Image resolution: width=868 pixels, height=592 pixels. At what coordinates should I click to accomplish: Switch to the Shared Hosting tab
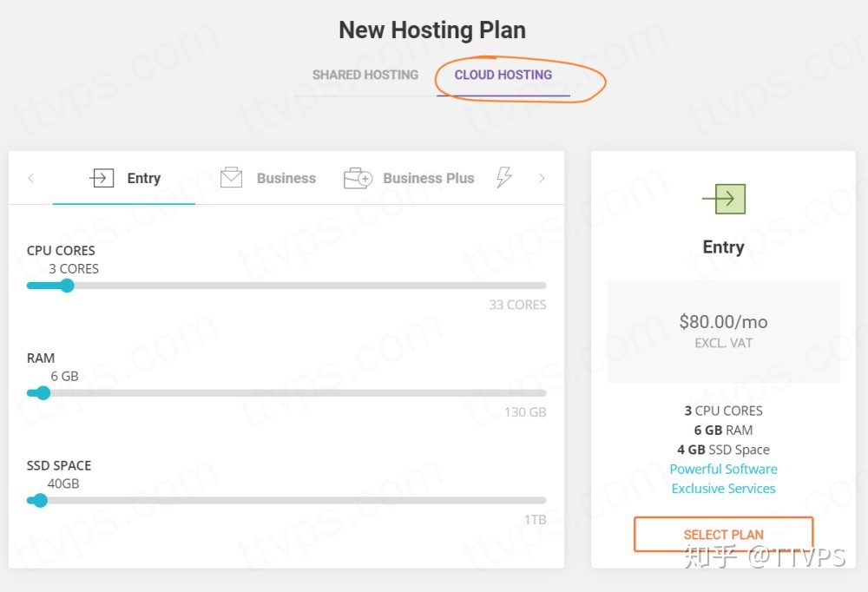point(365,75)
